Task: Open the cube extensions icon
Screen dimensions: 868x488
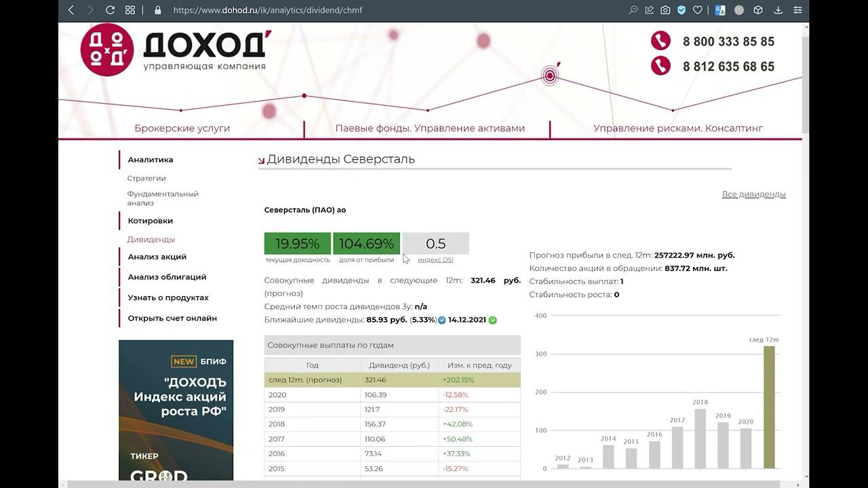Action: [758, 10]
